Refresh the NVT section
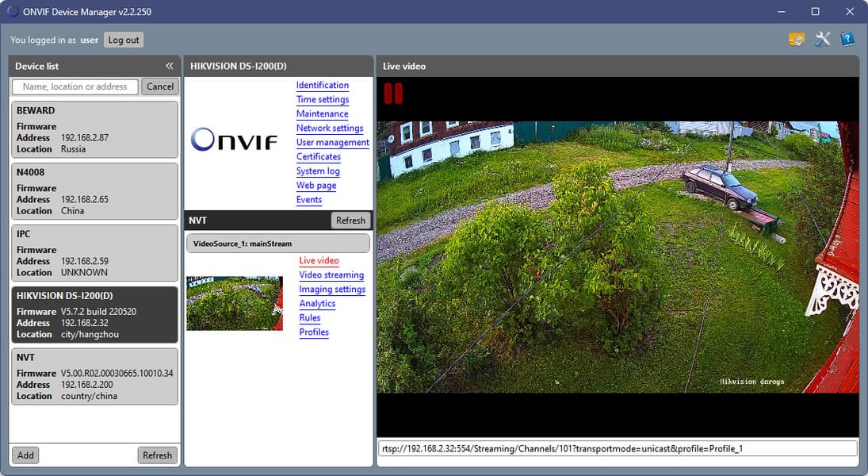 (350, 220)
